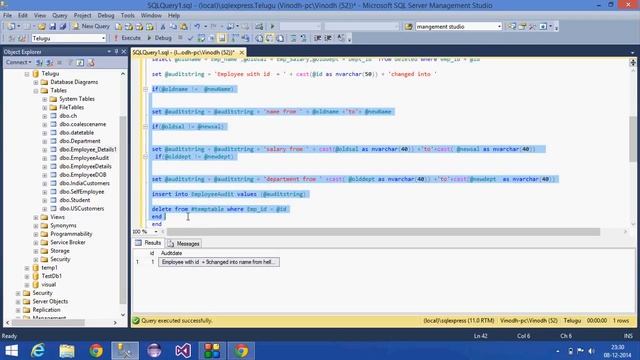
Task: Open Internet Explorer from taskbar
Action: pyautogui.click(x=38, y=351)
